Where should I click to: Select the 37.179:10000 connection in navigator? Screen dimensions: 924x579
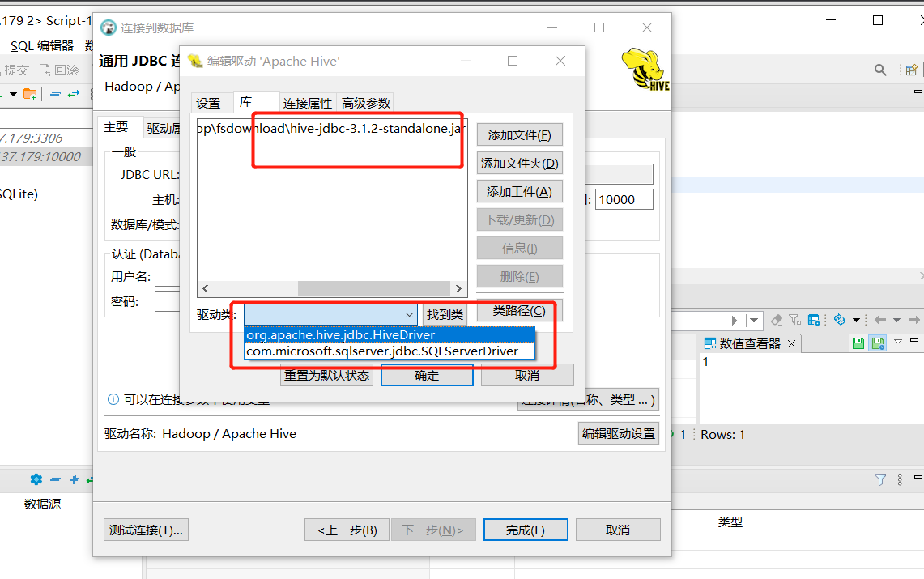41,156
